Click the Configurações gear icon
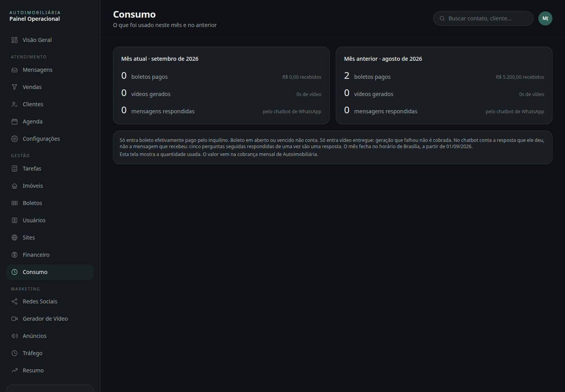This screenshot has width=565, height=392. coord(15,139)
